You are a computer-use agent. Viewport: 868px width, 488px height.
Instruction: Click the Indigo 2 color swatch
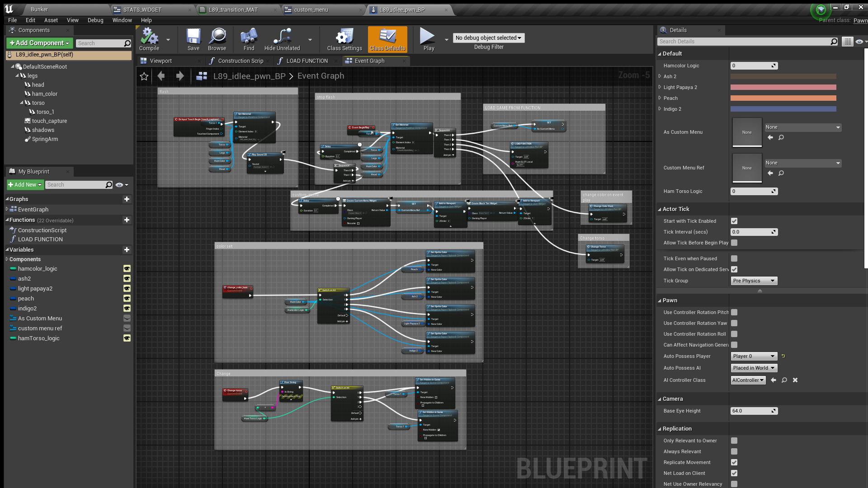pyautogui.click(x=783, y=109)
